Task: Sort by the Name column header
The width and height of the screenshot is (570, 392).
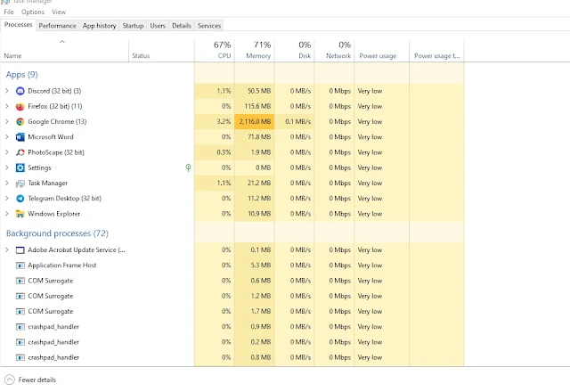Action: click(x=64, y=50)
